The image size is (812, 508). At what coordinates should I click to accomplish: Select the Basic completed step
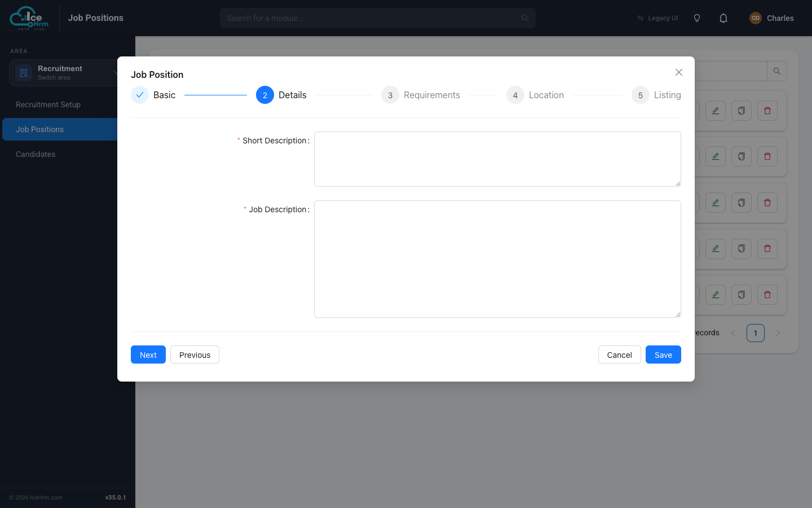coord(153,95)
